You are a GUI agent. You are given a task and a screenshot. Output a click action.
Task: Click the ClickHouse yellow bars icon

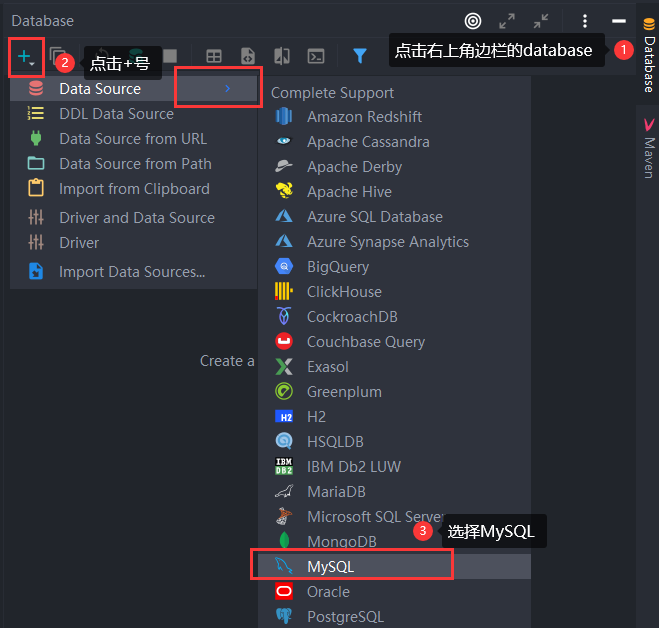pyautogui.click(x=284, y=291)
